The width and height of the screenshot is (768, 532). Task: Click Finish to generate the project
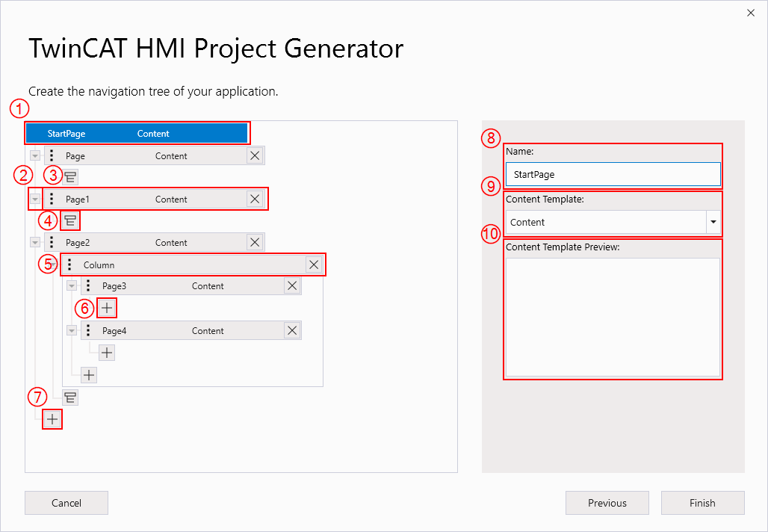[702, 503]
